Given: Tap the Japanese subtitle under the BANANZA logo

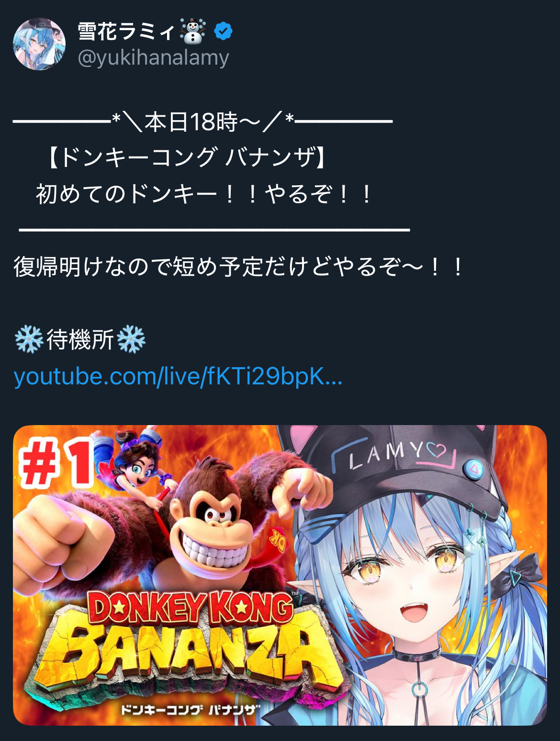Looking at the screenshot, I should coord(190,710).
